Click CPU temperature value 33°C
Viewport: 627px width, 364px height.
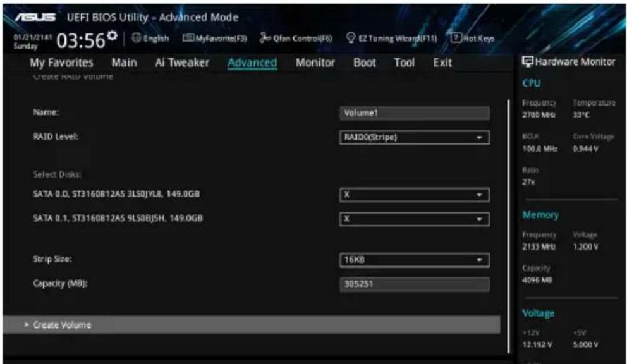point(581,115)
